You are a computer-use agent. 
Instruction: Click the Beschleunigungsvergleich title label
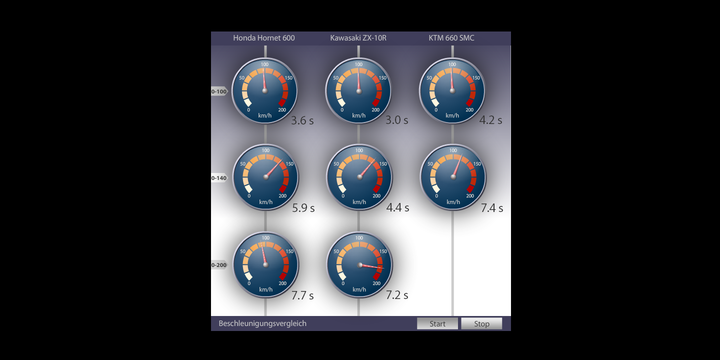(x=263, y=324)
